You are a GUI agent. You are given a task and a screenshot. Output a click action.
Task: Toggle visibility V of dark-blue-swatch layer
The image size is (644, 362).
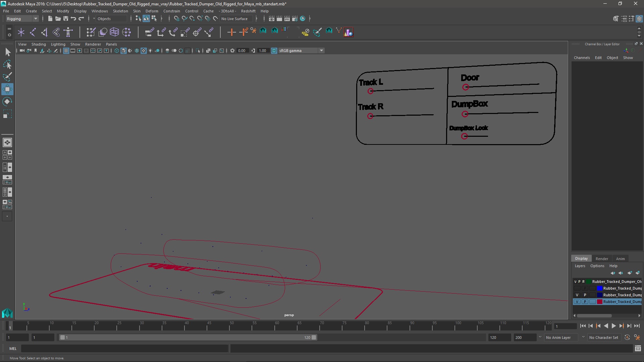click(577, 295)
